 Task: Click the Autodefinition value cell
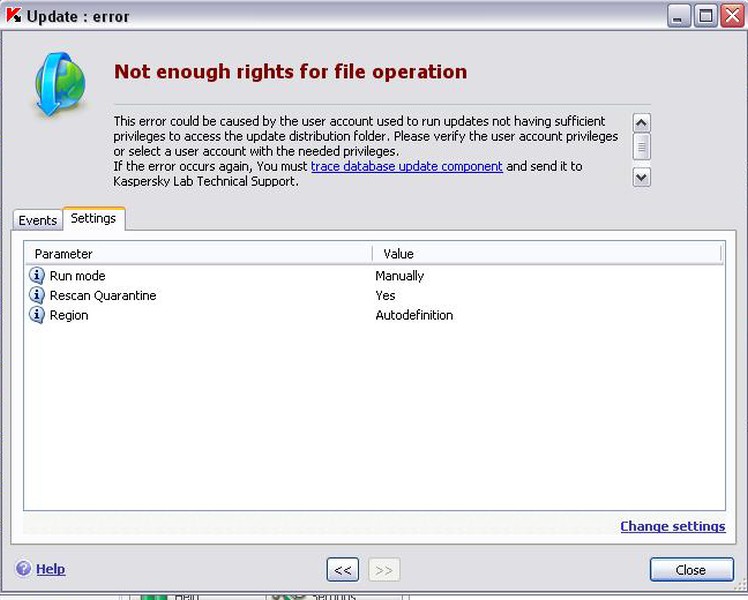click(414, 315)
